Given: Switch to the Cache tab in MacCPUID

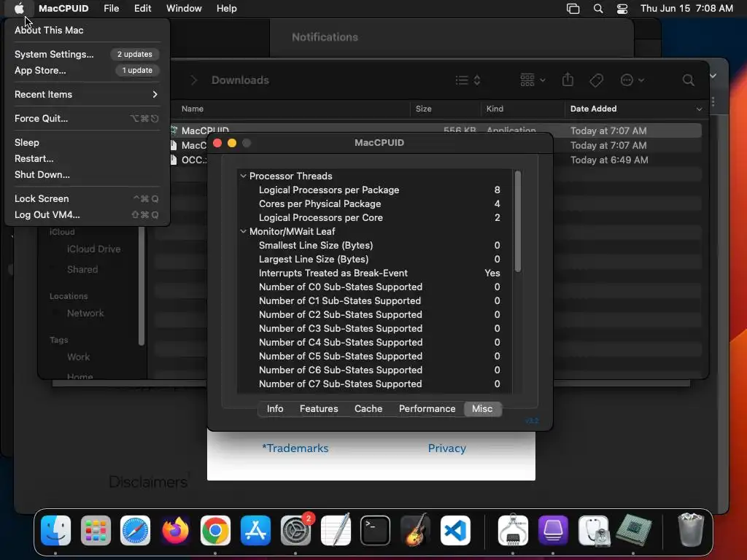Looking at the screenshot, I should pyautogui.click(x=368, y=408).
